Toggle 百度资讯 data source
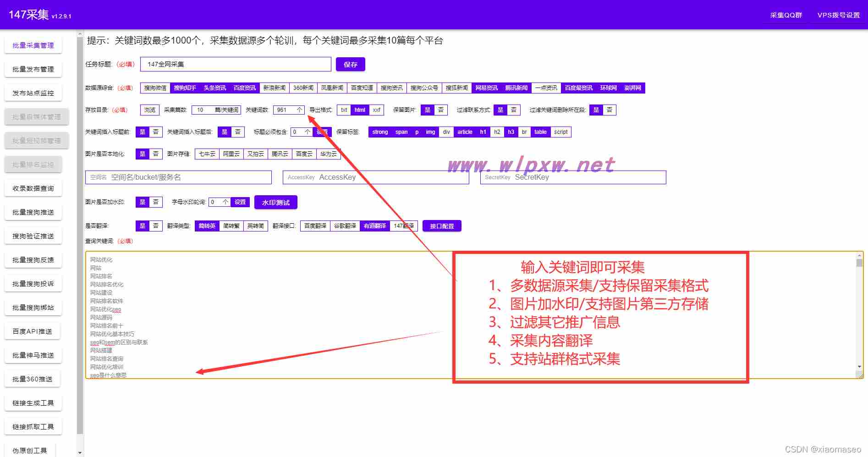The width and height of the screenshot is (868, 457). click(244, 88)
